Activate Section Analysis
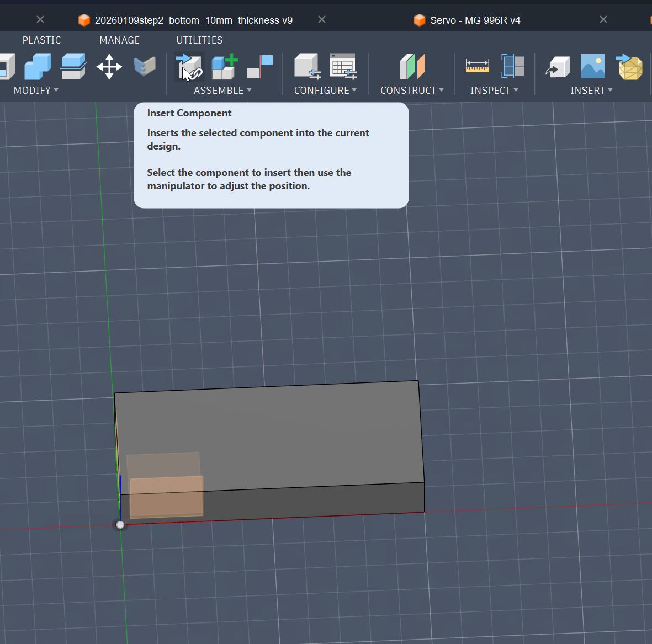Viewport: 652px width, 644px height. [512, 66]
